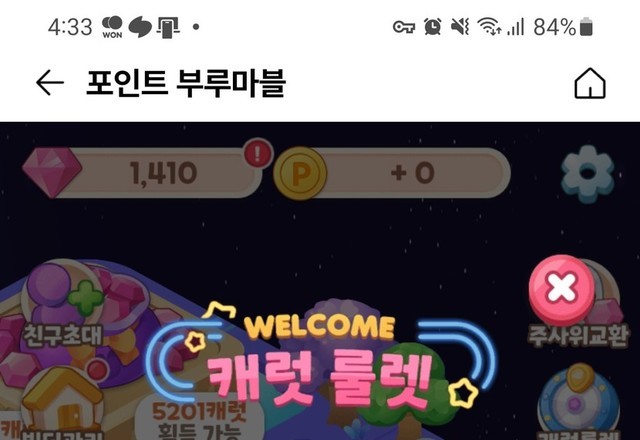Screen dimensions: 640x440
Task: Tap the Wi-Fi status icon
Action: (x=489, y=27)
